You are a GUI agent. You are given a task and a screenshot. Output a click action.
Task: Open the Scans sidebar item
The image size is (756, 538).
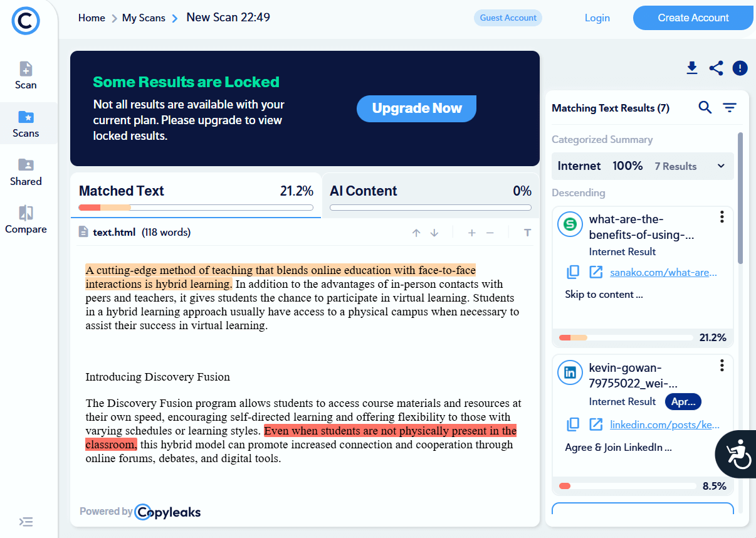pyautogui.click(x=26, y=124)
